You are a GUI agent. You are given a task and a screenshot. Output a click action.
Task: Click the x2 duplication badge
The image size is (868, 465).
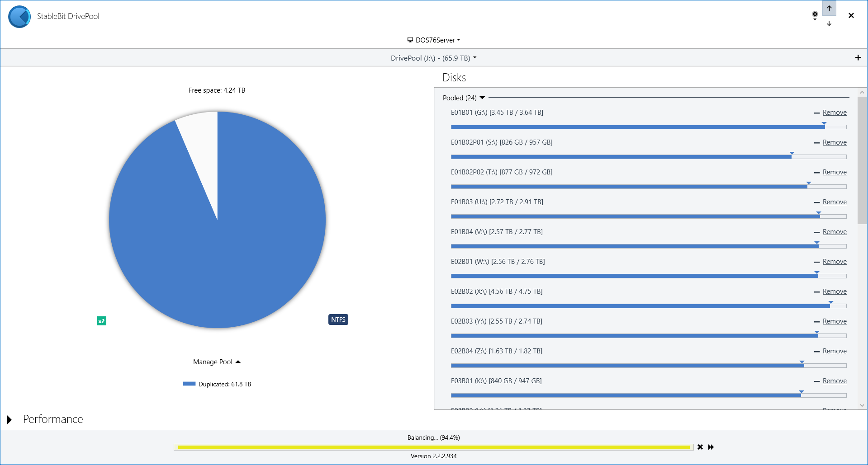tap(102, 321)
